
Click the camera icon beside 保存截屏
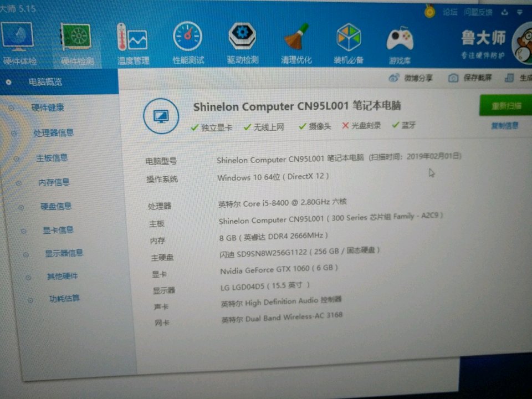[453, 78]
